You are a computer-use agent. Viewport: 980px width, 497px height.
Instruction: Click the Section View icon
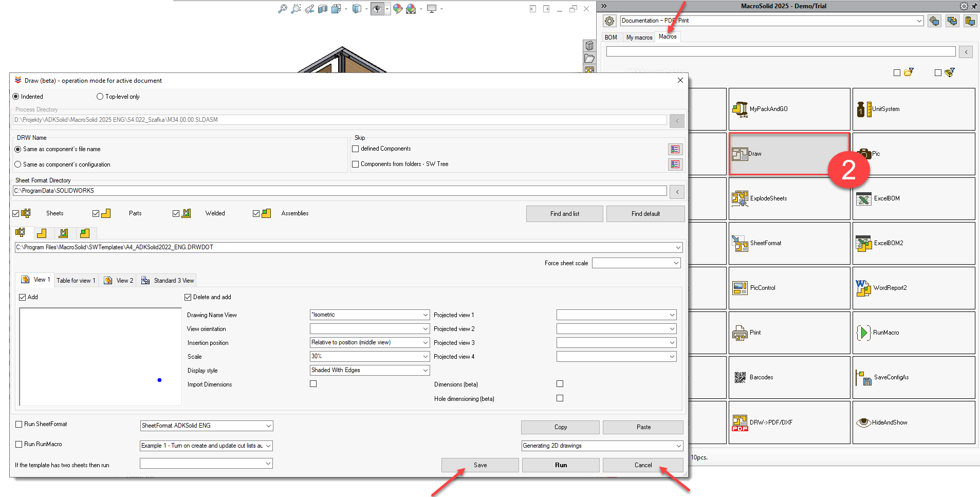point(323,9)
